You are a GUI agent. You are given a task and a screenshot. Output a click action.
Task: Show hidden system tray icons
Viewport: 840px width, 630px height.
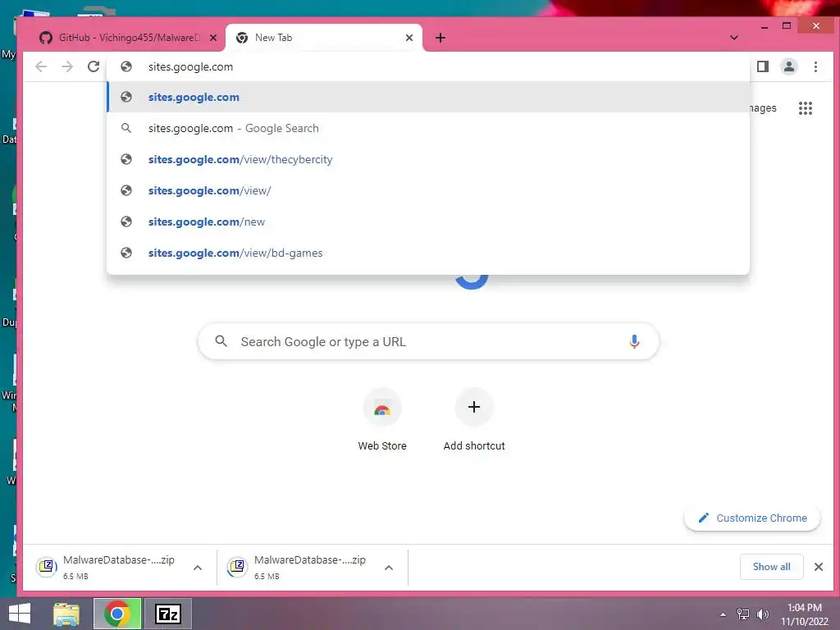click(x=724, y=614)
